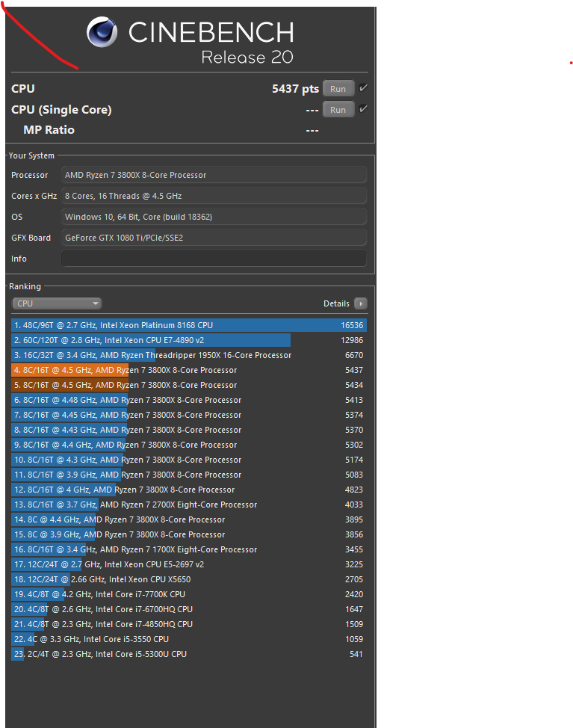Select rank 7 Ryzen 3800X @ 4.45 GHz row
573x728 pixels.
coord(189,415)
